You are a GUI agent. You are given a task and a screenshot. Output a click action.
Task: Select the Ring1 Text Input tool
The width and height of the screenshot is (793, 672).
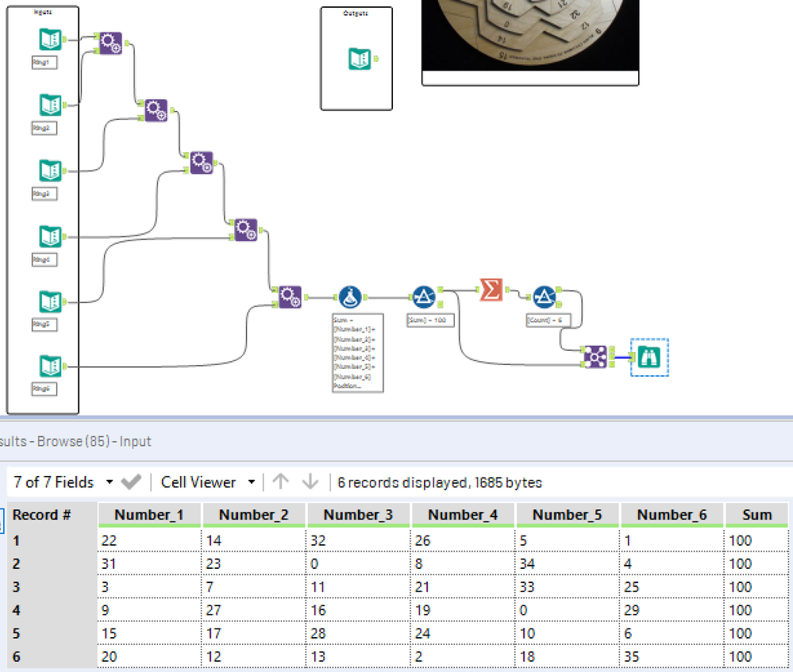51,40
